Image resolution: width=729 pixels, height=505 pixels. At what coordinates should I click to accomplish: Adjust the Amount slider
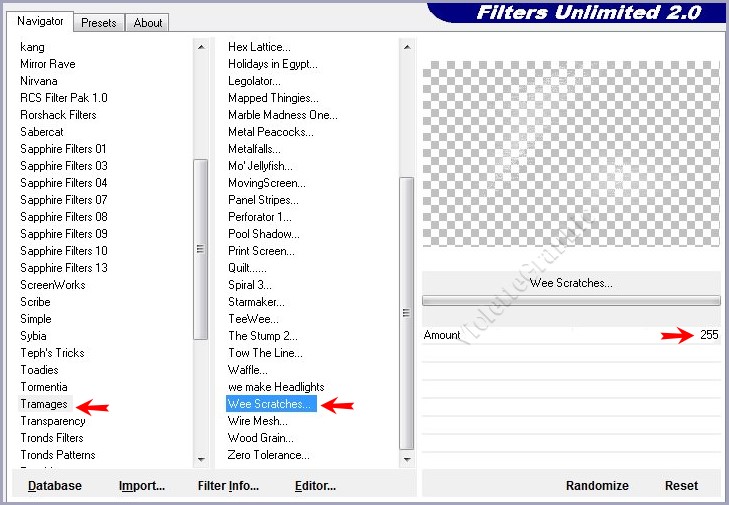[570, 335]
